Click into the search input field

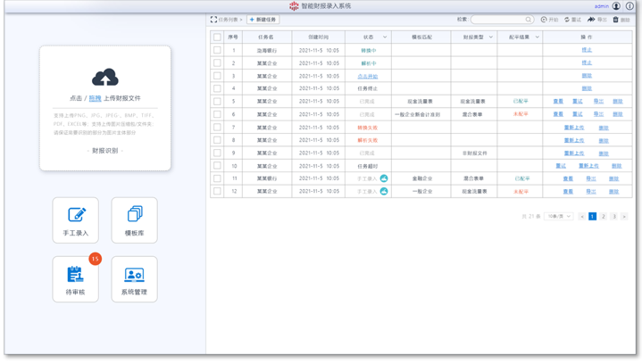[498, 20]
